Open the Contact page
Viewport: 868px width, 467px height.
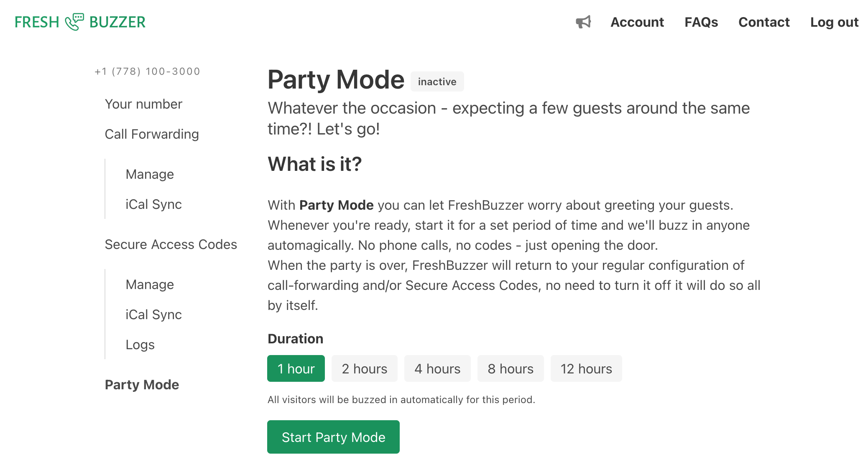pos(764,22)
